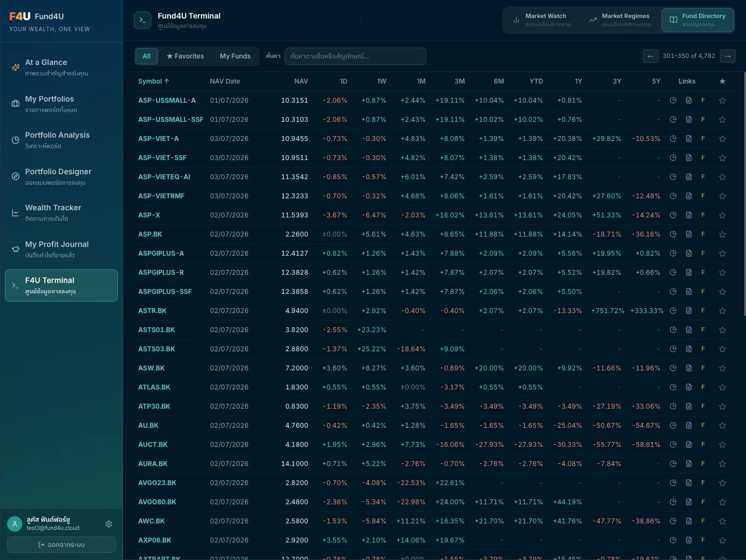The width and height of the screenshot is (746, 560).
Task: Mark ASTR.BK as favorite
Action: (x=723, y=311)
